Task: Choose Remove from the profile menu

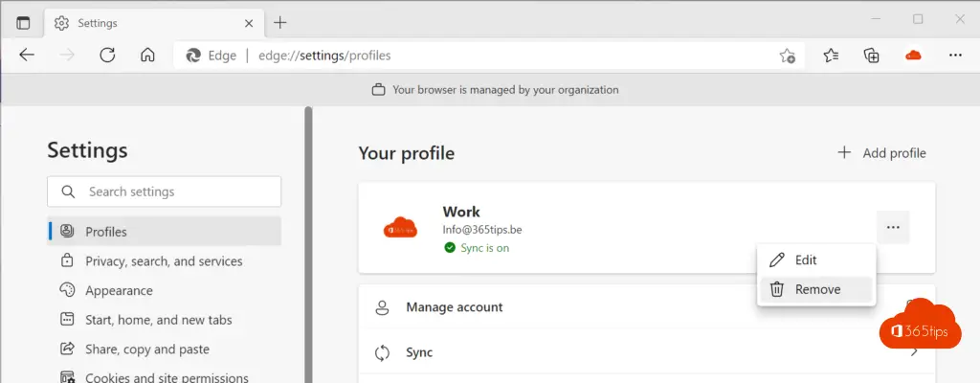Action: (816, 290)
